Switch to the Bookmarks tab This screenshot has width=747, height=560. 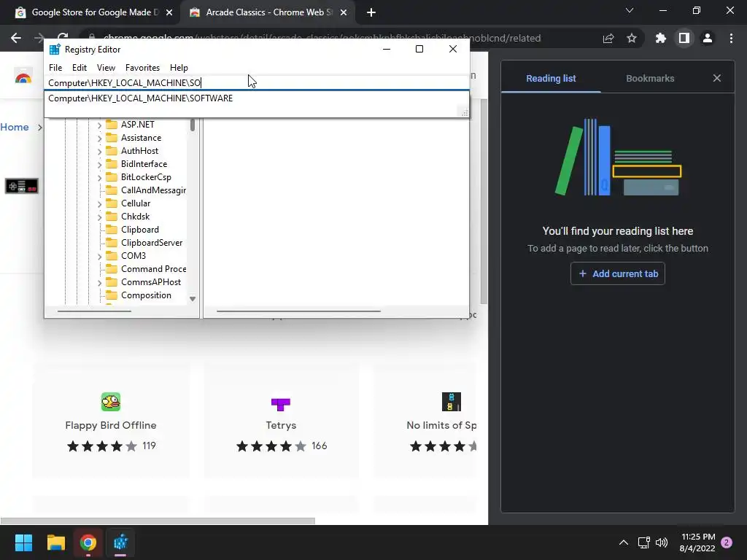(x=650, y=78)
